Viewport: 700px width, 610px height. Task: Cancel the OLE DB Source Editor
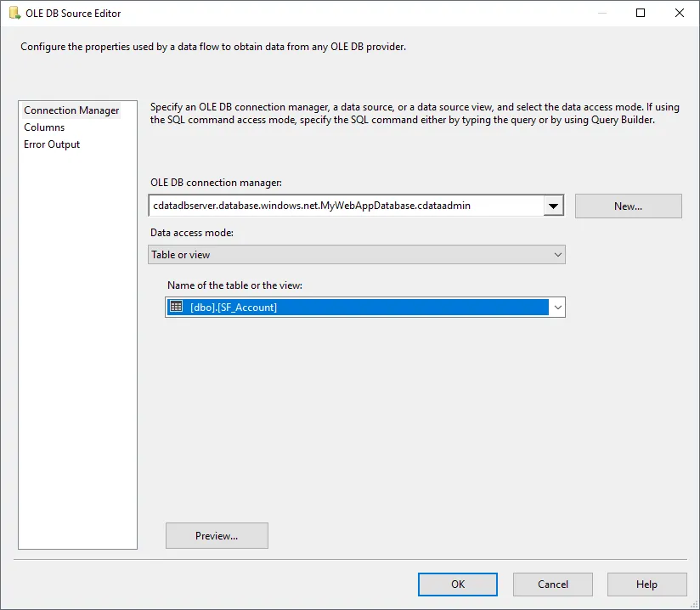tap(552, 584)
